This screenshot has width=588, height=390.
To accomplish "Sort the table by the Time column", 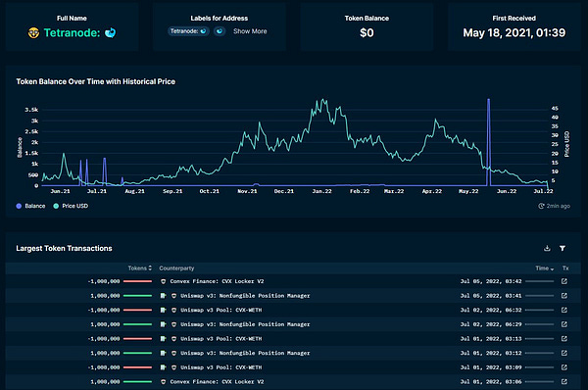I will point(545,268).
